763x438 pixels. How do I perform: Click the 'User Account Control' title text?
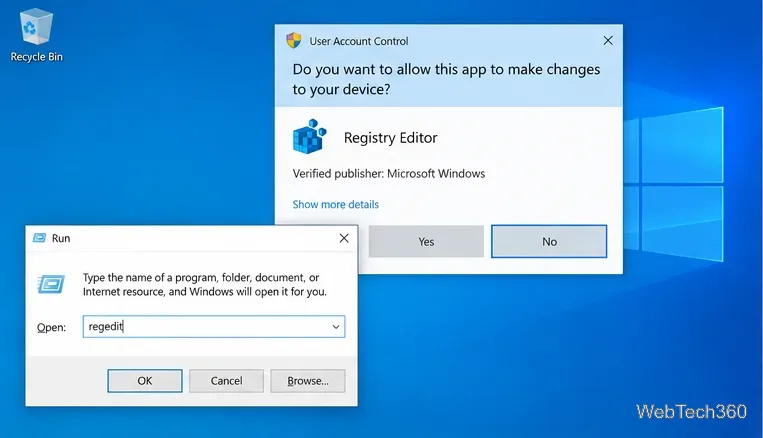click(x=359, y=41)
